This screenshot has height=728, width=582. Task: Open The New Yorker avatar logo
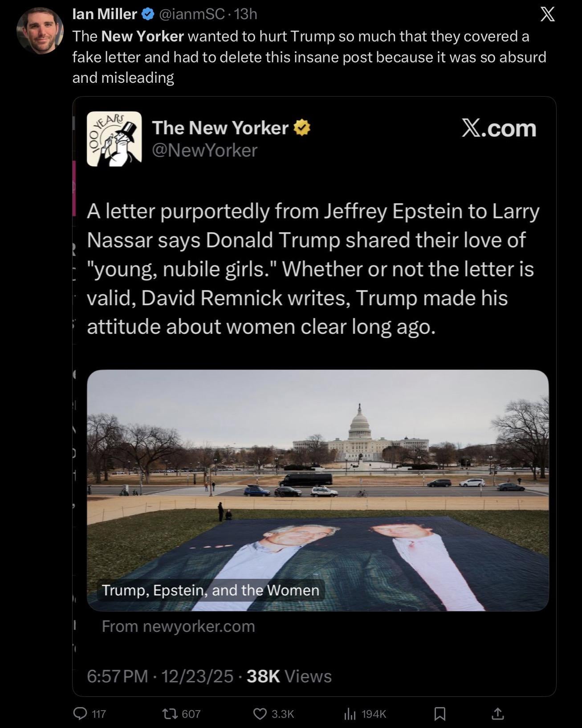tap(114, 139)
